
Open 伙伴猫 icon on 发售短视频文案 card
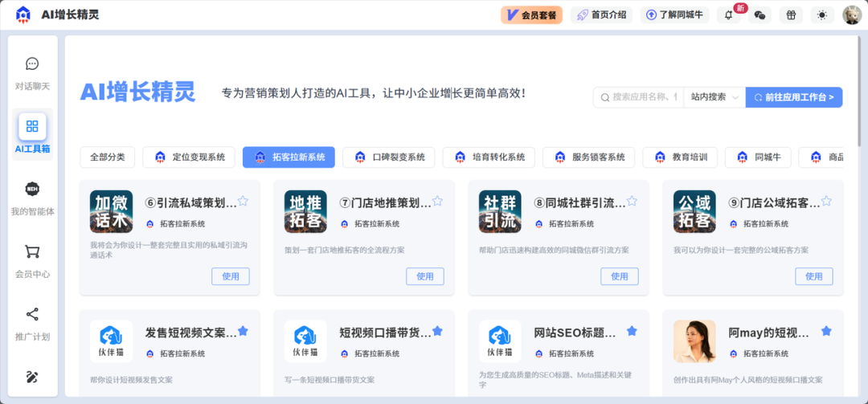[x=111, y=341]
